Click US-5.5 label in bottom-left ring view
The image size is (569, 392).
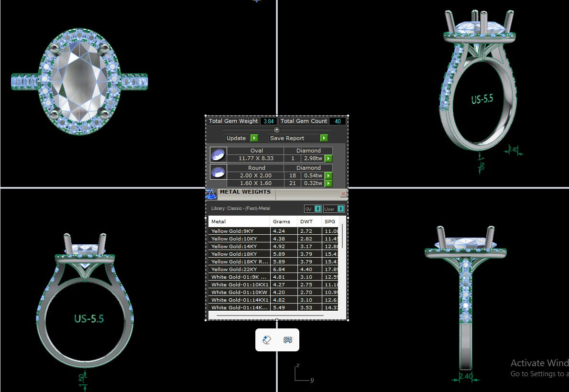(89, 319)
